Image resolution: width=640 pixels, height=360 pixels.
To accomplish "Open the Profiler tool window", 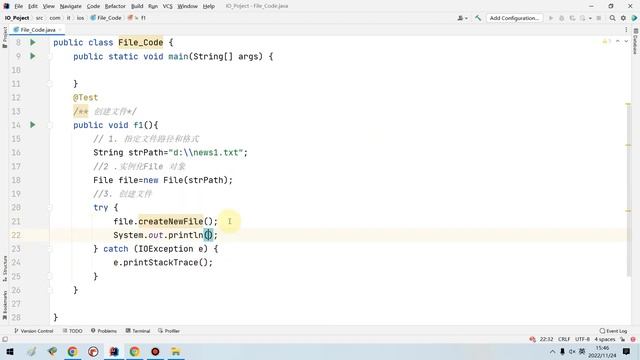I will (x=169, y=331).
